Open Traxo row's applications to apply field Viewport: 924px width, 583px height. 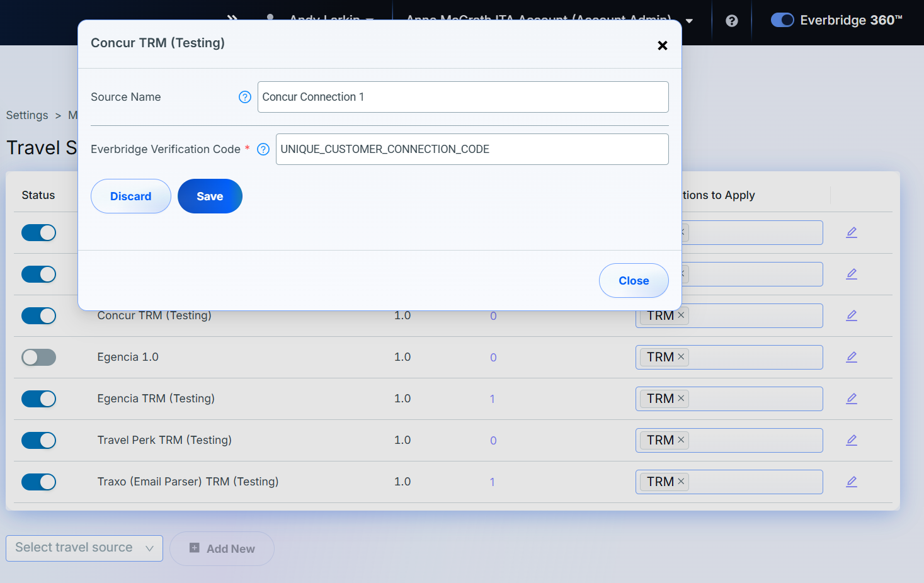pyautogui.click(x=755, y=482)
